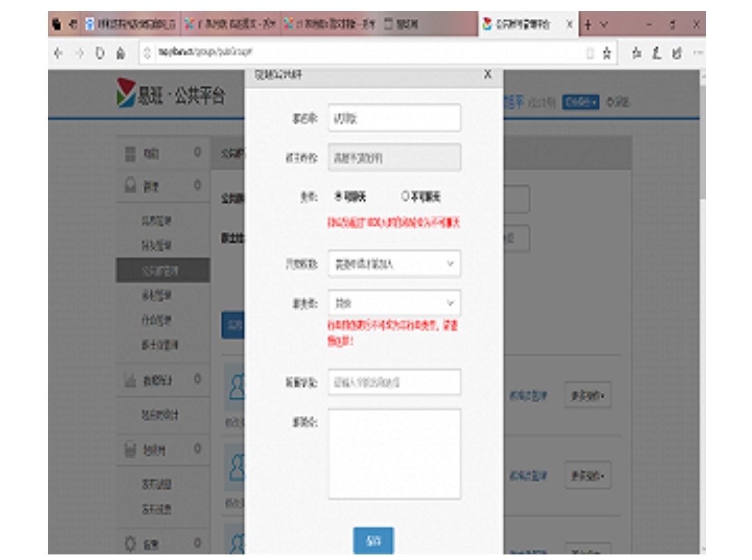
Task: Click the browser home icon
Action: coord(120,53)
